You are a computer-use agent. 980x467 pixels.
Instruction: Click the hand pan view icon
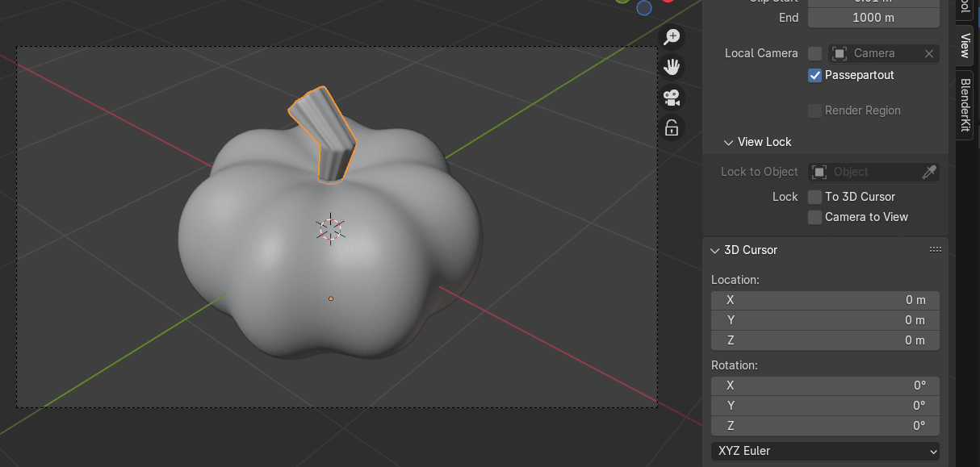(672, 67)
